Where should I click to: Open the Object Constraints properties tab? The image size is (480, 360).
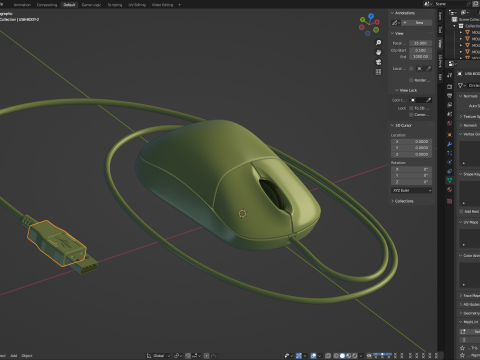pos(450,171)
